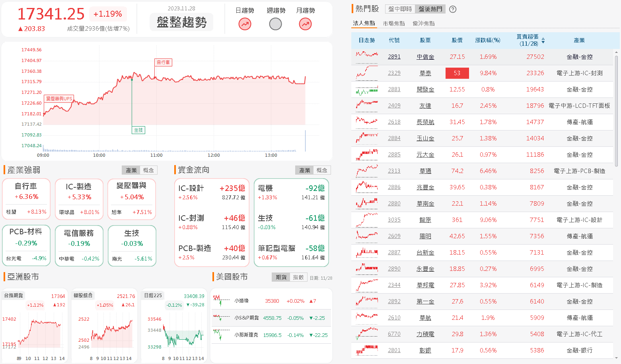Open the 日經225 Asian market chart
The image size is (621, 364).
coord(174,326)
